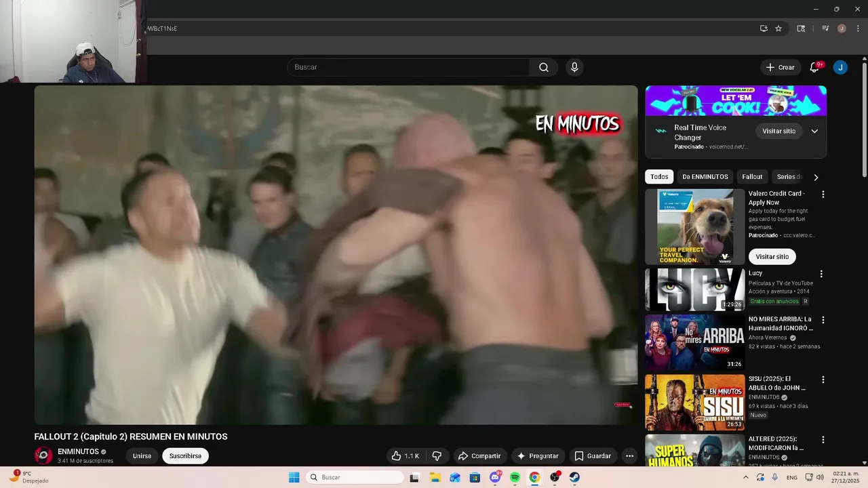The height and width of the screenshot is (488, 868).
Task: Open options for the NO MIRES ARRIBA video
Action: [x=823, y=320]
